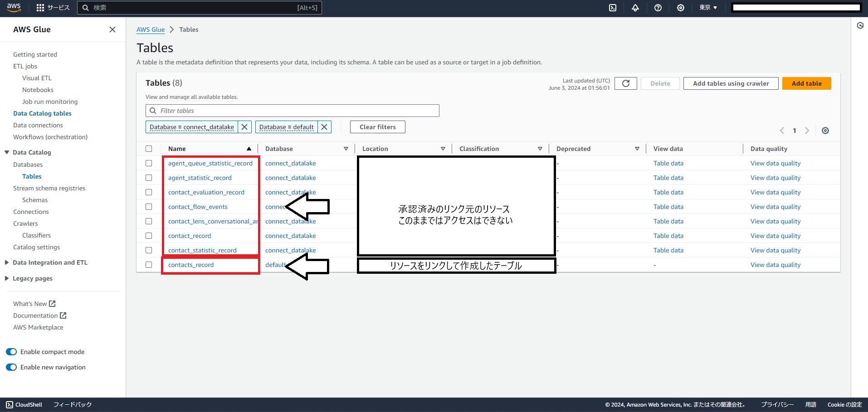Sort by Name column ascending arrow
This screenshot has height=412, width=868.
249,149
